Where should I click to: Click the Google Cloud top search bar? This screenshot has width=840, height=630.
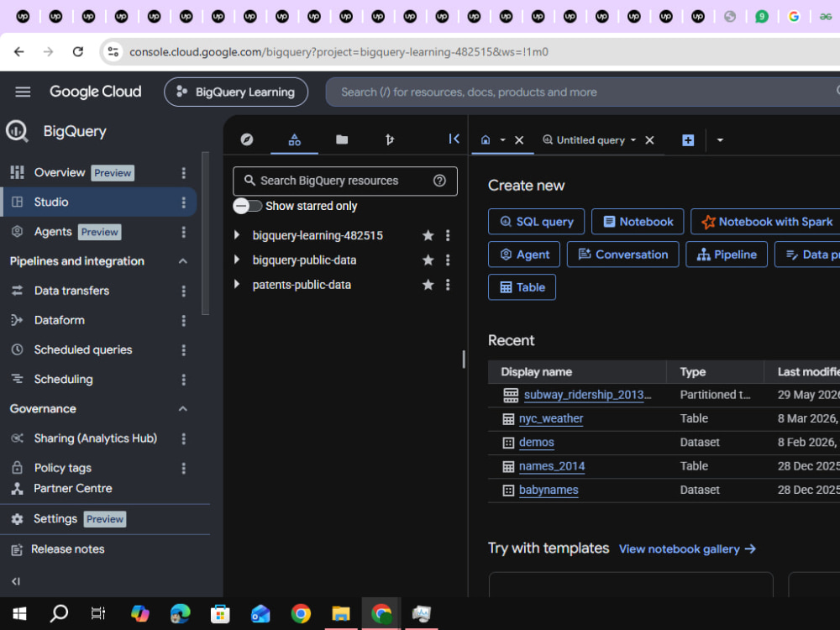click(x=583, y=92)
